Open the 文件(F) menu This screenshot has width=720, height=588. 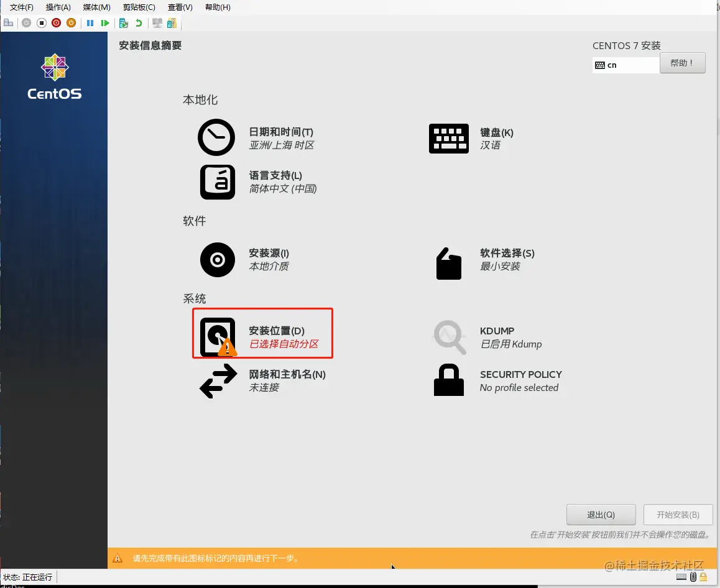point(21,7)
